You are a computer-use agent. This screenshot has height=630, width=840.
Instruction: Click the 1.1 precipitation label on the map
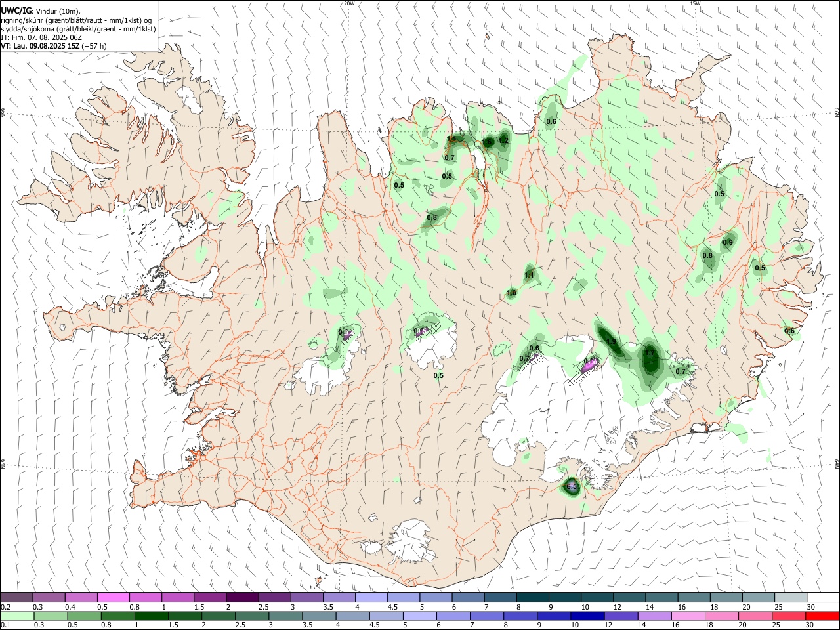[x=530, y=275]
